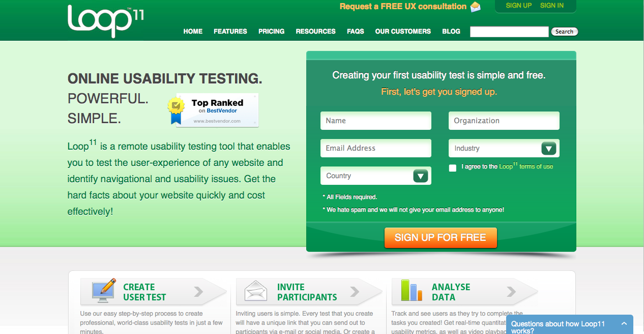The height and width of the screenshot is (334, 644).
Task: Click the Loop11 logo
Action: pos(106,21)
